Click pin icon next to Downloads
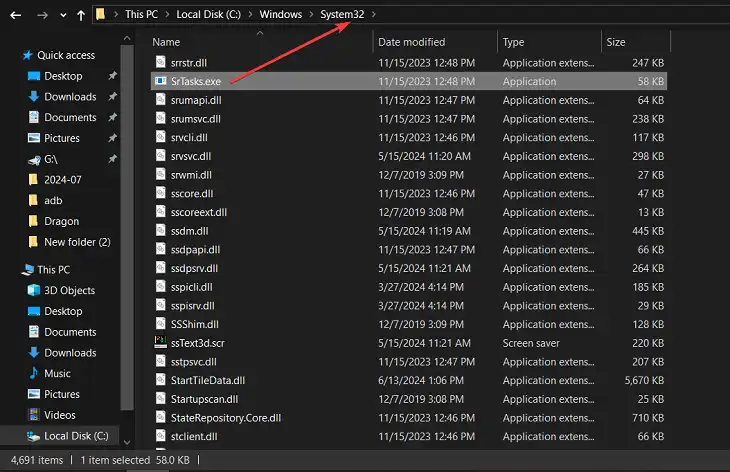The image size is (730, 472). [x=112, y=96]
